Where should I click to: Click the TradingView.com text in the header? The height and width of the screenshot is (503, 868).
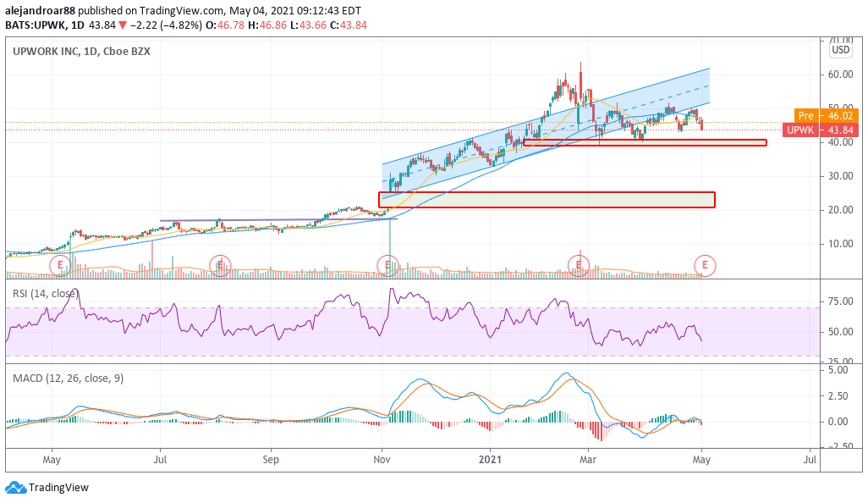pos(181,10)
